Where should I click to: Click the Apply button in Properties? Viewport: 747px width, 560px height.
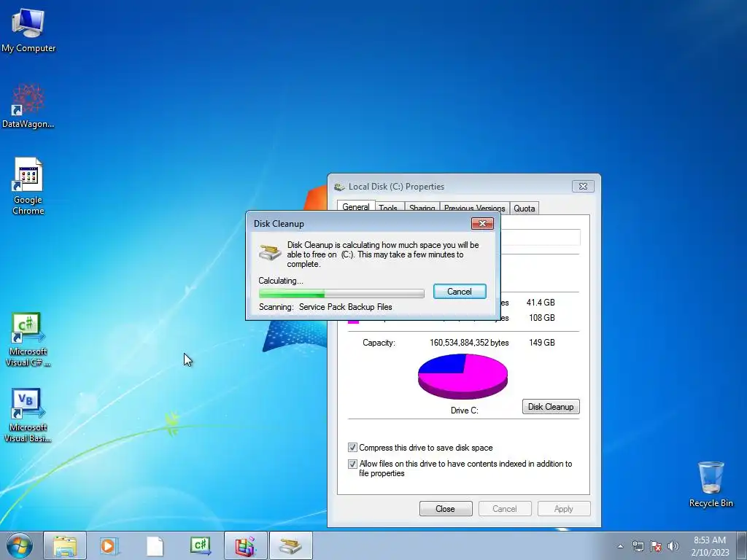(x=564, y=508)
